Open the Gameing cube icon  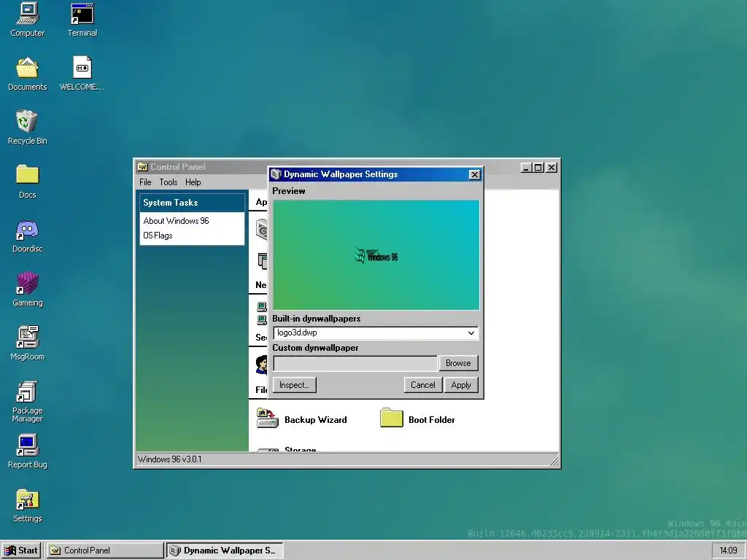pos(28,289)
